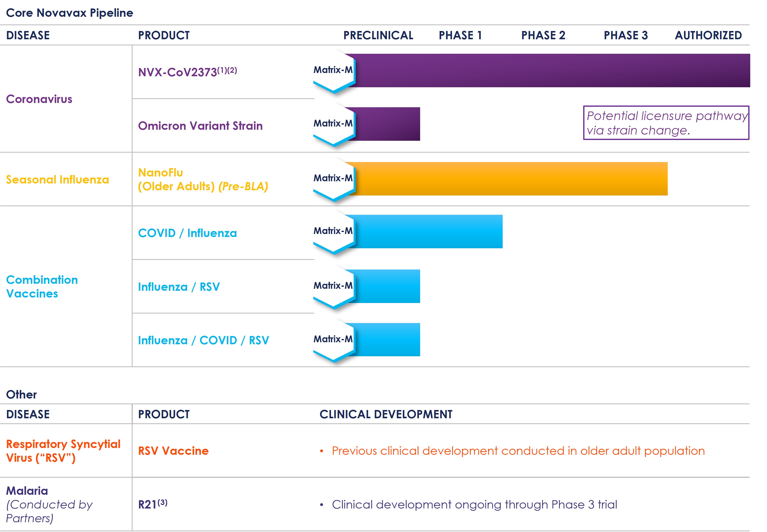767x532 pixels.
Task: Click the Matrix-M hexagon for Omicron Variant Strain
Action: (x=333, y=124)
